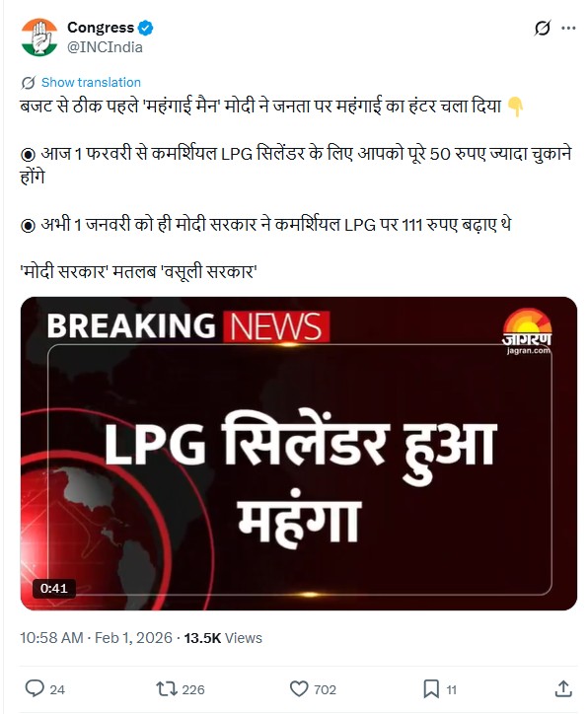Click the 226 reposts count
Image resolution: width=588 pixels, height=714 pixels.
pos(193,690)
